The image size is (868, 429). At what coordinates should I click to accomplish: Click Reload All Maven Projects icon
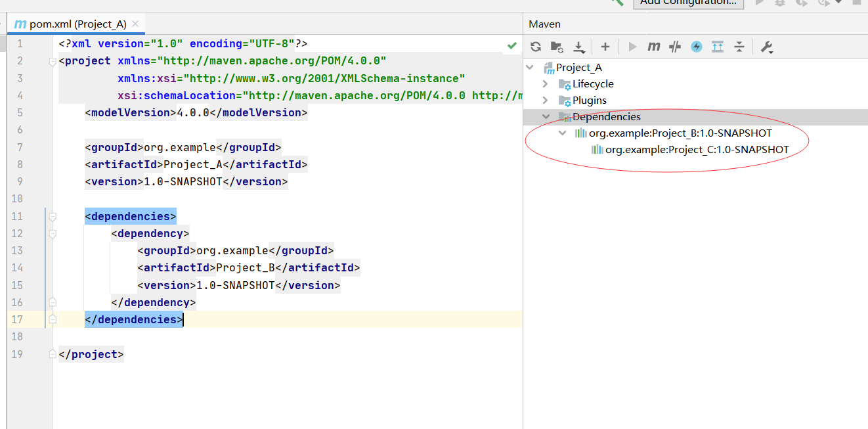(x=536, y=47)
